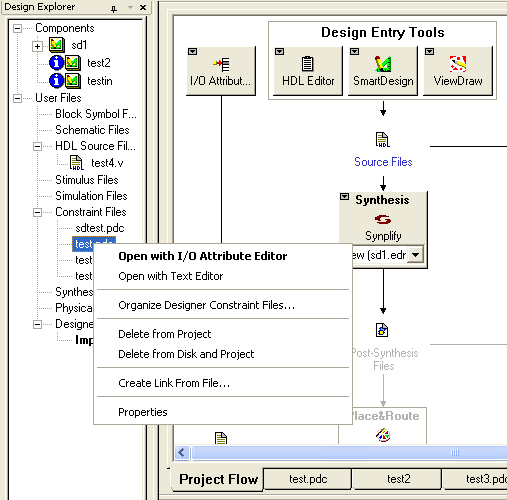Click the horizontal scrollbar left arrow
Image resolution: width=507 pixels, height=500 pixels.
pyautogui.click(x=182, y=452)
